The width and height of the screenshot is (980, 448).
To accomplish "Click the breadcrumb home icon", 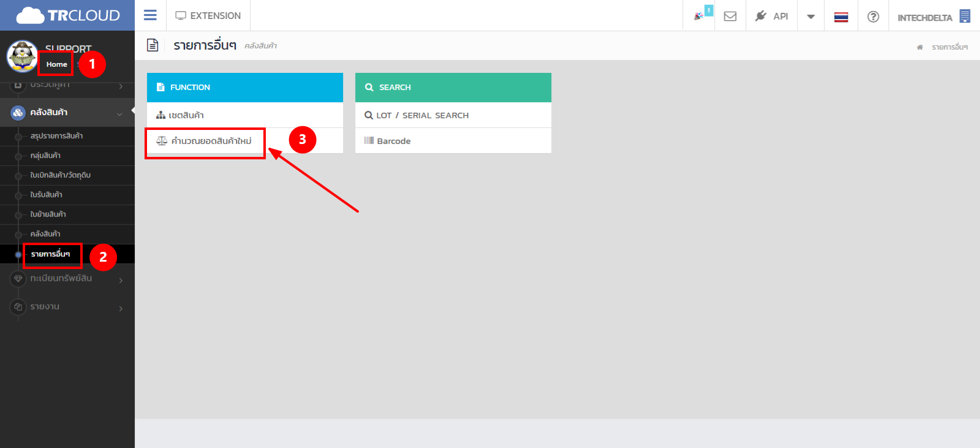I will [919, 47].
